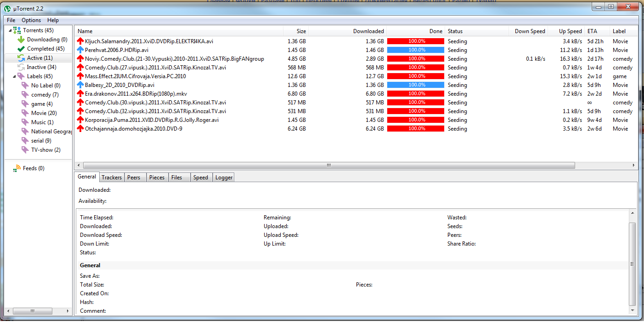This screenshot has height=327, width=644.
Task: Click the game label tag icon
Action: (25, 104)
